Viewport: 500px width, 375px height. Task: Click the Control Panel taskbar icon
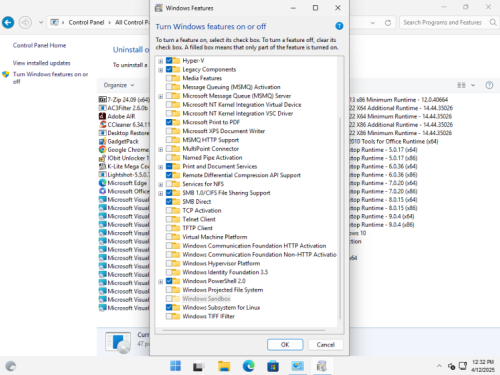[297, 366]
